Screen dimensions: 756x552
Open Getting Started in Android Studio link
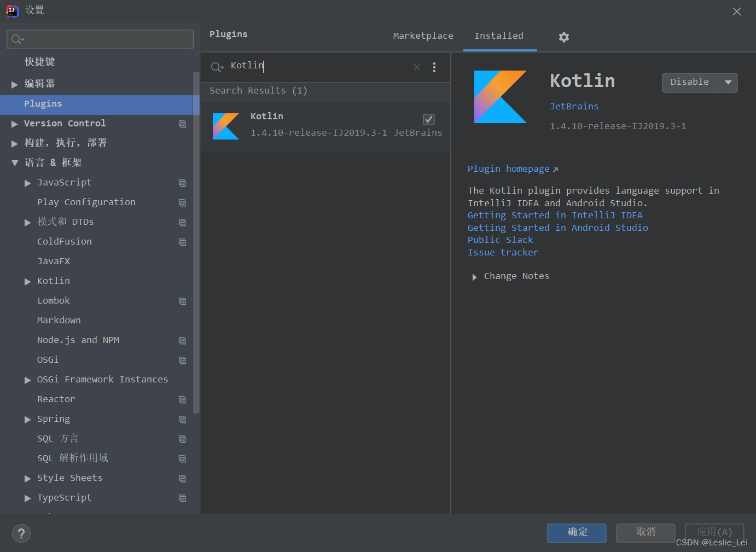557,228
